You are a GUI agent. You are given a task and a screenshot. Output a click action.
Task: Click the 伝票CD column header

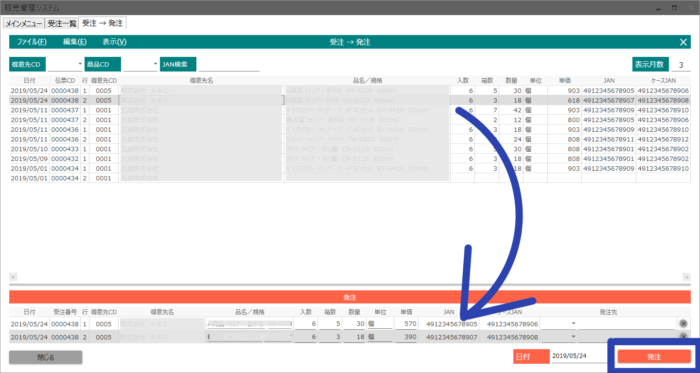[x=65, y=80]
